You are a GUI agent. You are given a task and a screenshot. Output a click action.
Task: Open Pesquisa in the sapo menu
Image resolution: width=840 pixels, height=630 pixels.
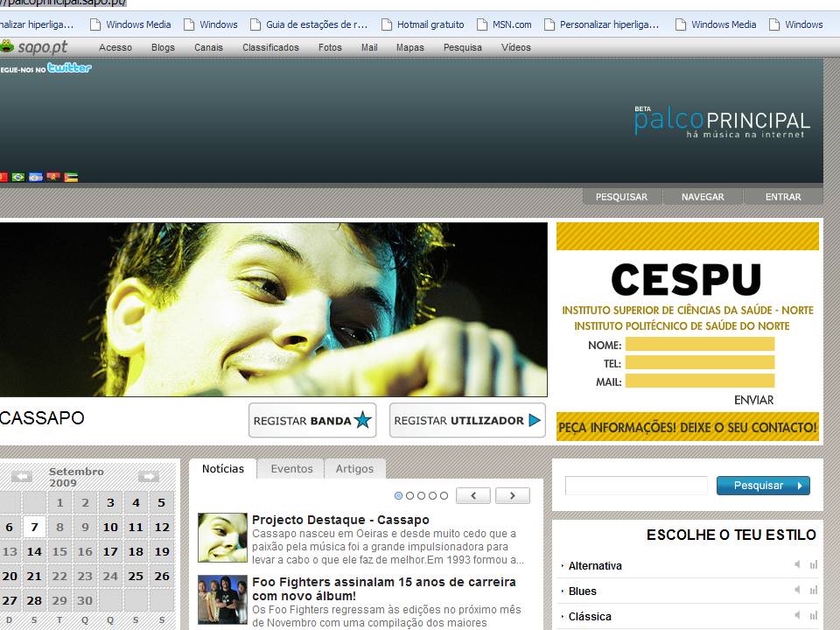462,47
